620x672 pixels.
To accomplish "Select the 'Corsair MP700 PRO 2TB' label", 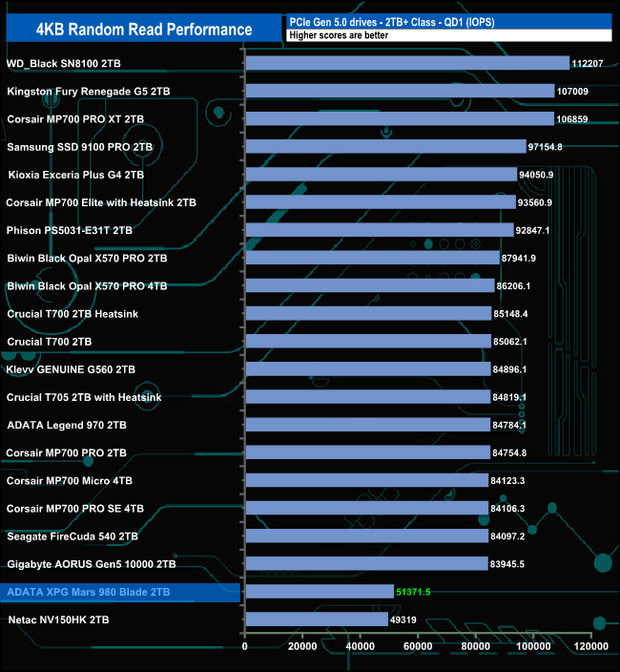I will 67,453.
